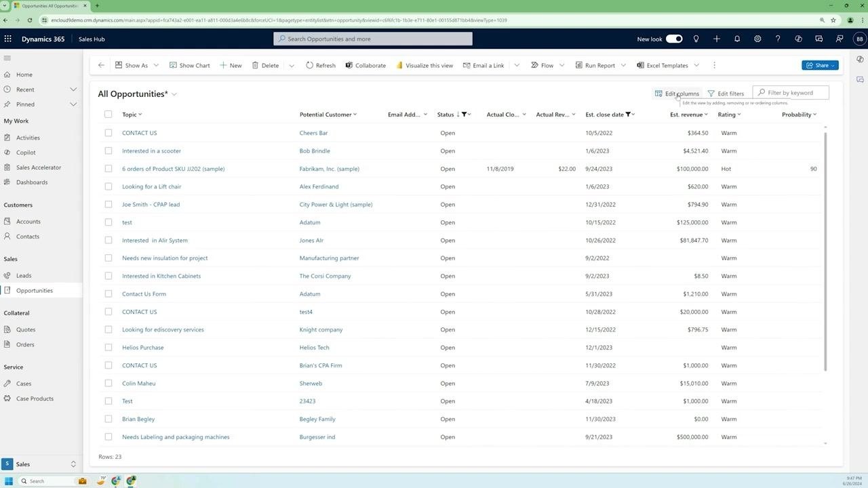The width and height of the screenshot is (868, 488).
Task: Open more commands overflow ellipsis
Action: pyautogui.click(x=714, y=65)
